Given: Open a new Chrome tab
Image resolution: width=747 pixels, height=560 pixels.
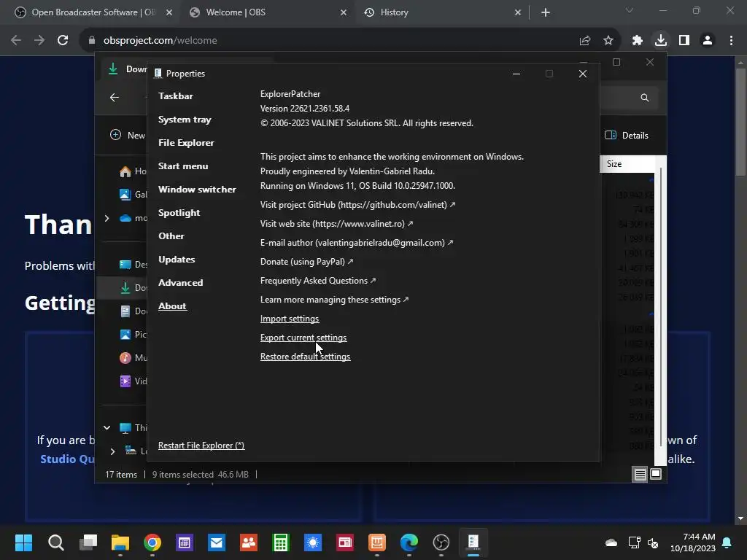Looking at the screenshot, I should click(x=546, y=12).
